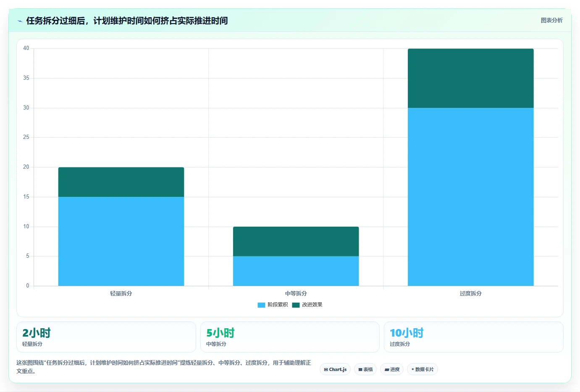The width and height of the screenshot is (580, 392).
Task: Click the 轻量拆分 x-axis label
Action: click(x=121, y=293)
